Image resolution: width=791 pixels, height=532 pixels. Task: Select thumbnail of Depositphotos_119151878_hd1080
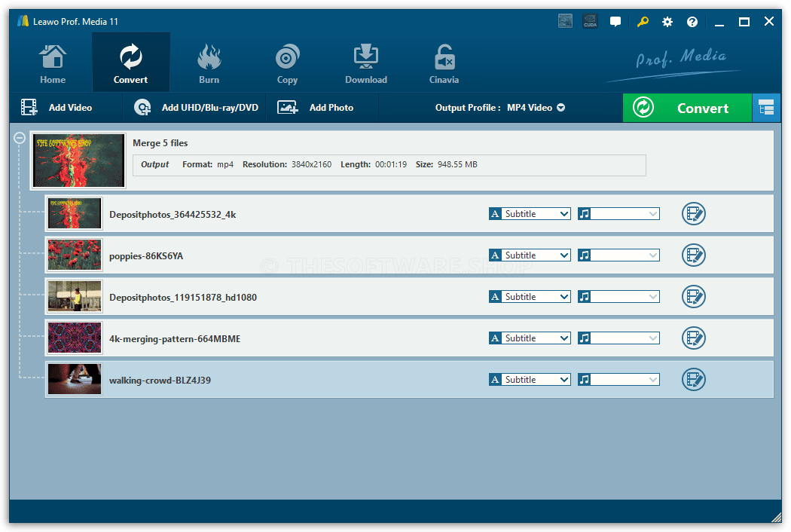pyautogui.click(x=75, y=296)
